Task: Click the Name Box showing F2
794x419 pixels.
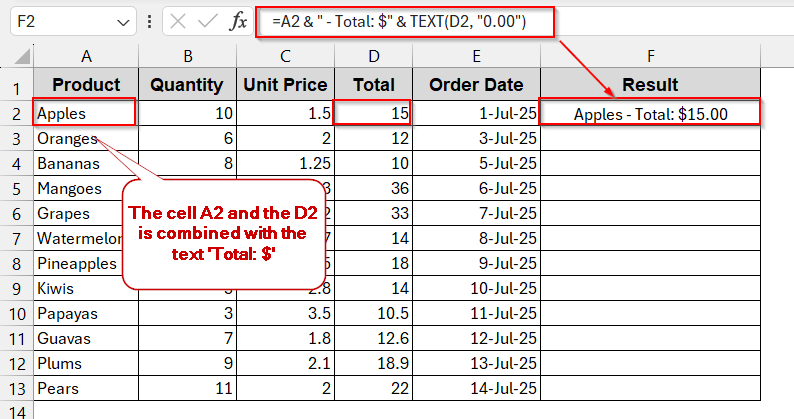Action: click(60, 21)
